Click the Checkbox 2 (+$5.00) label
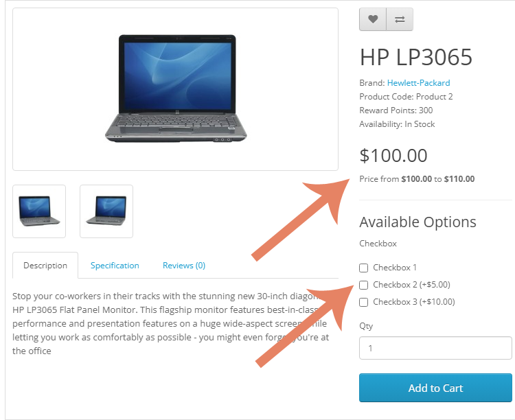This screenshot has width=515, height=420. click(x=411, y=285)
